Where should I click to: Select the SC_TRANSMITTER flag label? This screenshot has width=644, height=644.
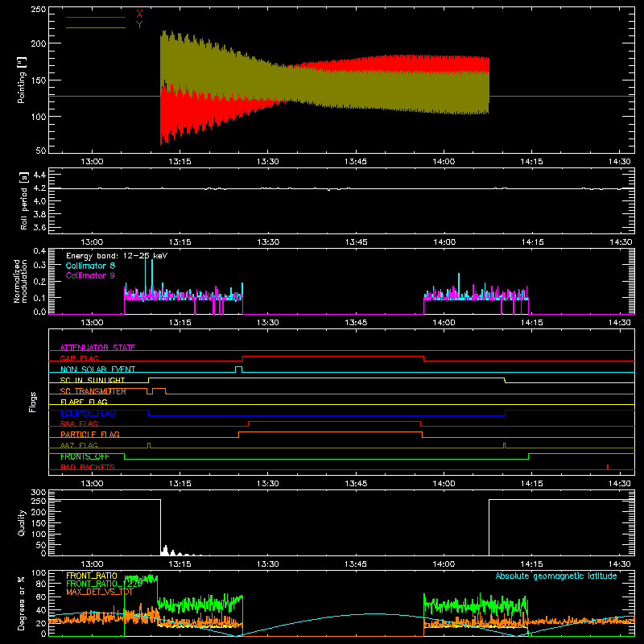tap(93, 391)
